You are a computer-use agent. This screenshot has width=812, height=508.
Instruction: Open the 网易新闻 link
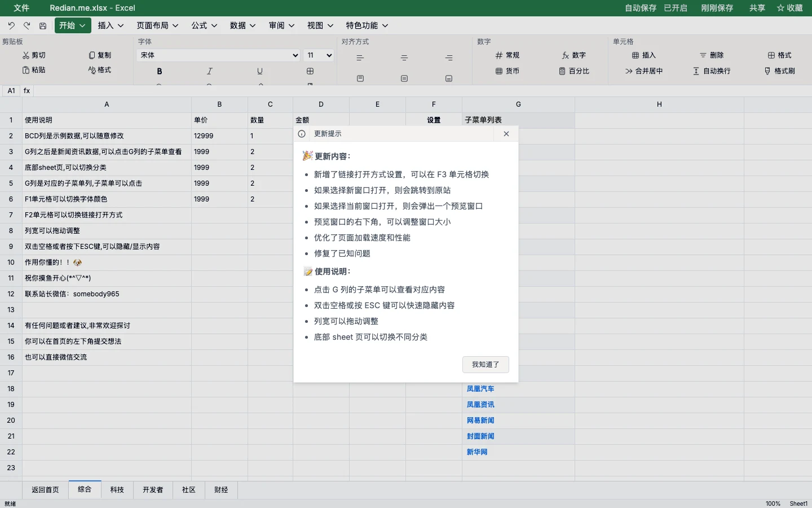coord(480,421)
